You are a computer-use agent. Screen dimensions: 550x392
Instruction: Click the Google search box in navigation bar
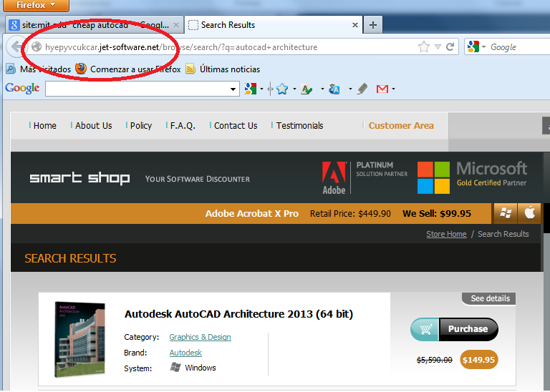pyautogui.click(x=519, y=47)
